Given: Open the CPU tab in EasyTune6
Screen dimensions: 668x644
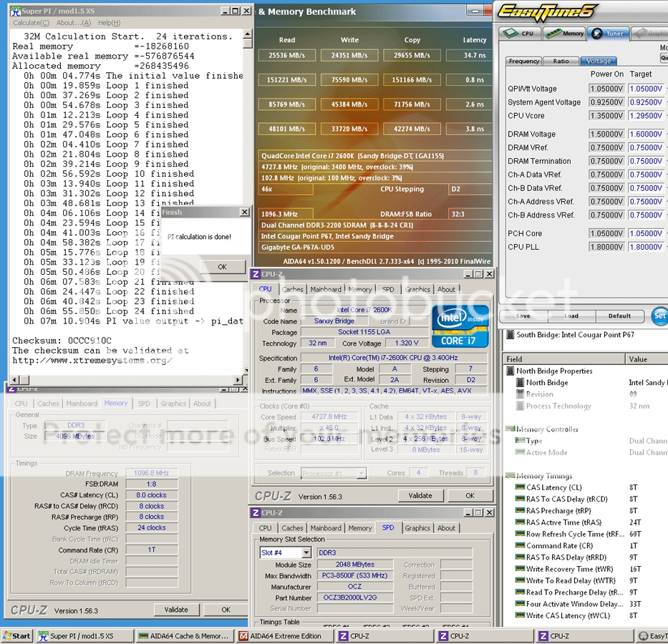Looking at the screenshot, I should 521,33.
